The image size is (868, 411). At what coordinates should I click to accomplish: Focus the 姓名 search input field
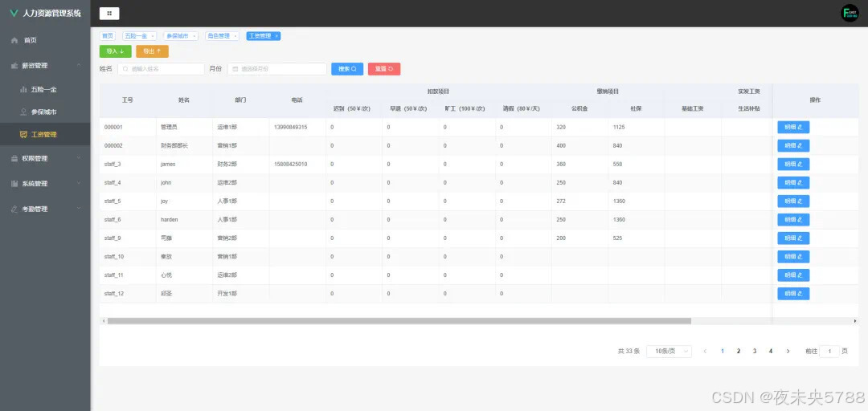click(161, 69)
